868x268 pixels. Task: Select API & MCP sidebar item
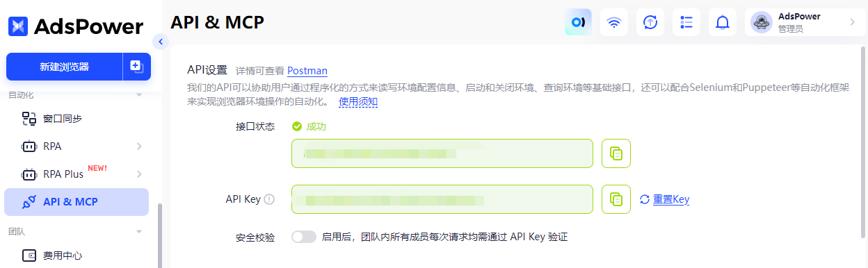[77, 202]
